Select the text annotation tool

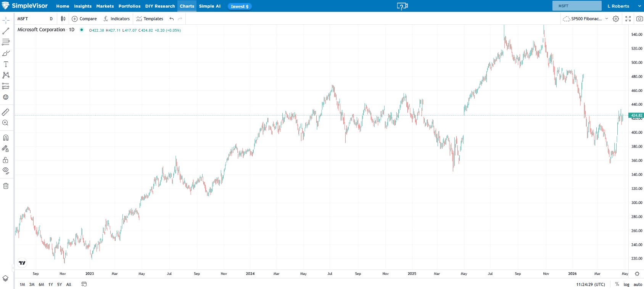[x=6, y=64]
